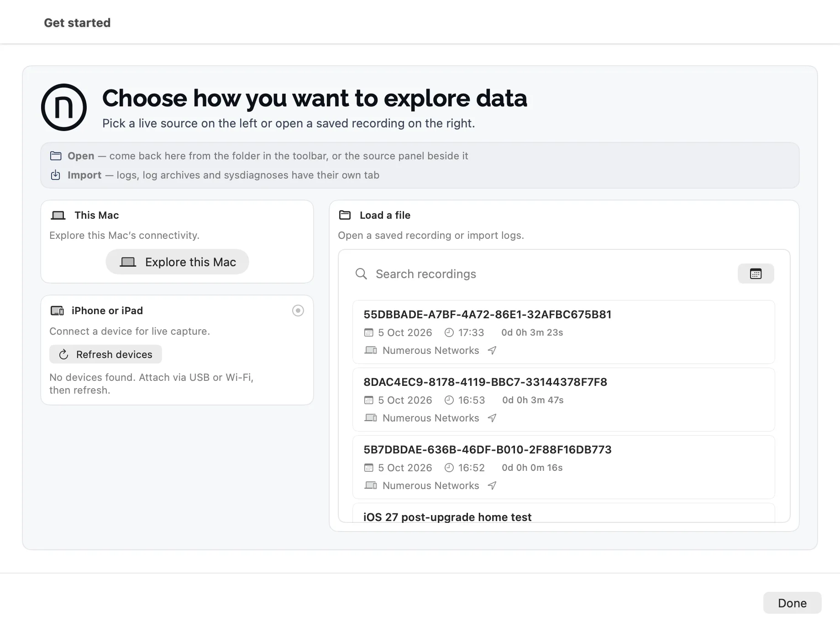Click the magnifier icon in the search field
This screenshot has width=840, height=632.
pyautogui.click(x=361, y=274)
